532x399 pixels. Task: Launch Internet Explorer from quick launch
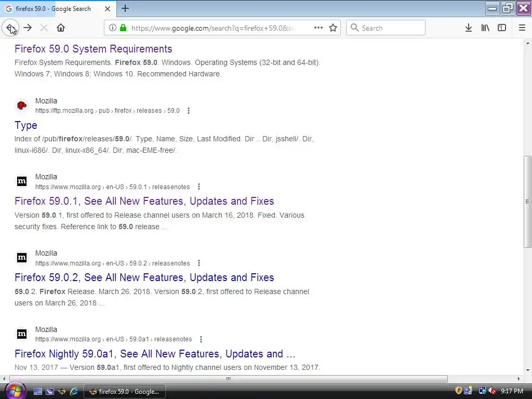pyautogui.click(x=74, y=391)
